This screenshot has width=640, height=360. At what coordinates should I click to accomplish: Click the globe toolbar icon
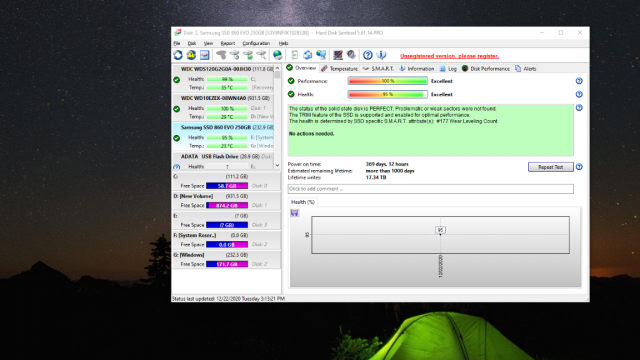pyautogui.click(x=278, y=55)
